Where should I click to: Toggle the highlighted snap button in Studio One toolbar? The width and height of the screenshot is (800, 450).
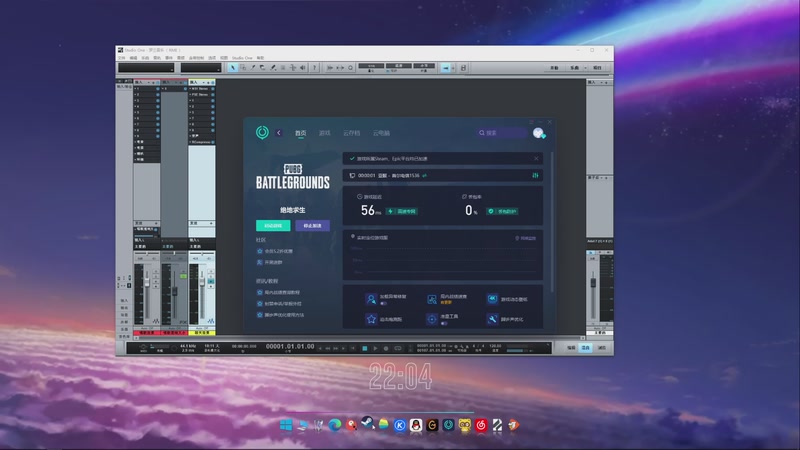point(446,67)
